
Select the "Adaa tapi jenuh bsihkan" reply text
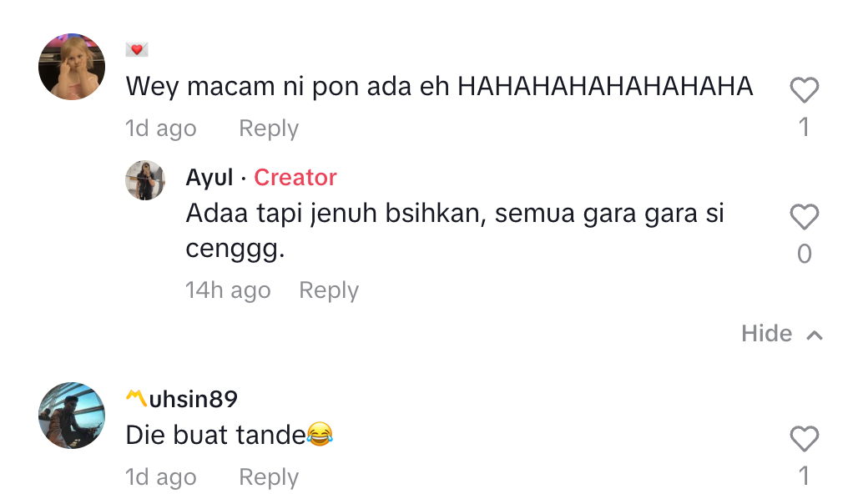coord(454,215)
